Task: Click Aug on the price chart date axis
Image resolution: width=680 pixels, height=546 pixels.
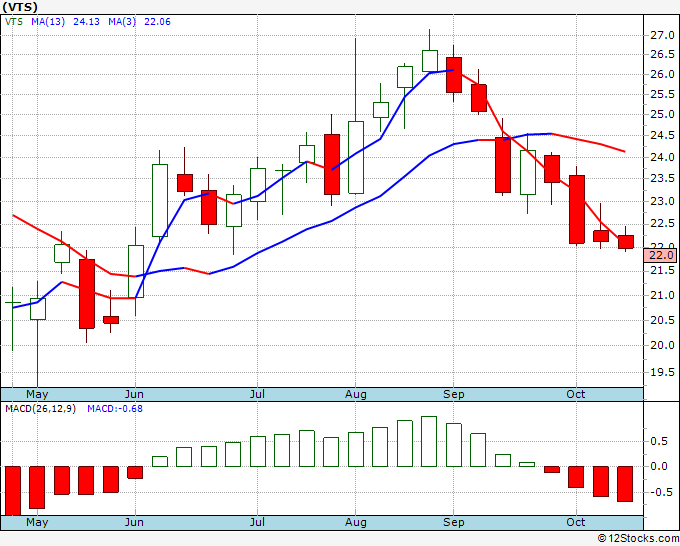Action: point(356,395)
